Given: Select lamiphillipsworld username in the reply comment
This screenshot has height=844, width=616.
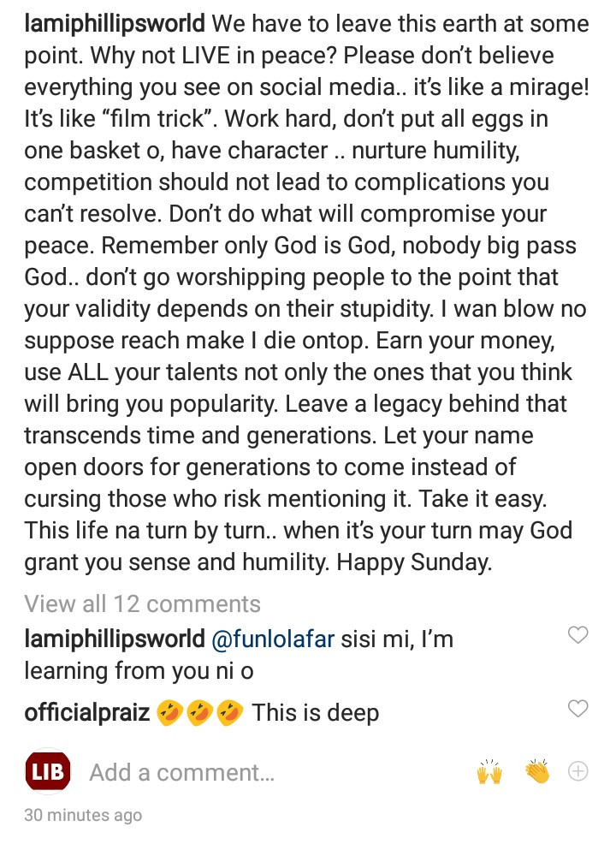Looking at the screenshot, I should click(x=115, y=639).
